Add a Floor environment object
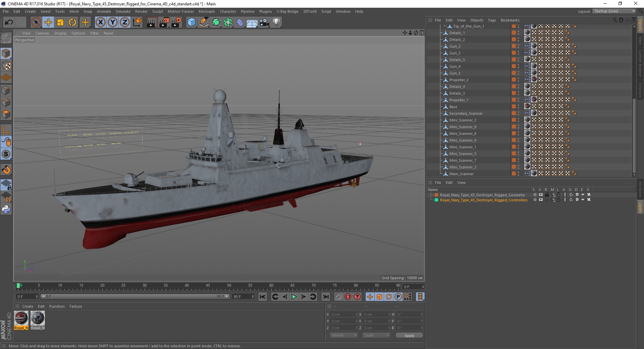The width and height of the screenshot is (644, 349). (x=252, y=22)
